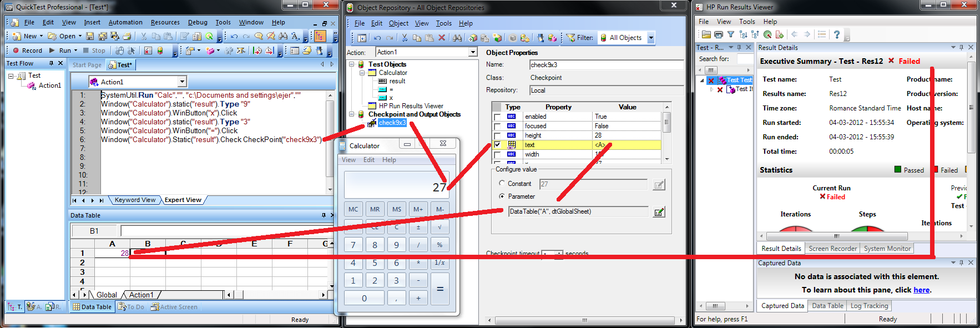
Task: Click Data Table cell A1 showing 28
Action: pos(112,253)
